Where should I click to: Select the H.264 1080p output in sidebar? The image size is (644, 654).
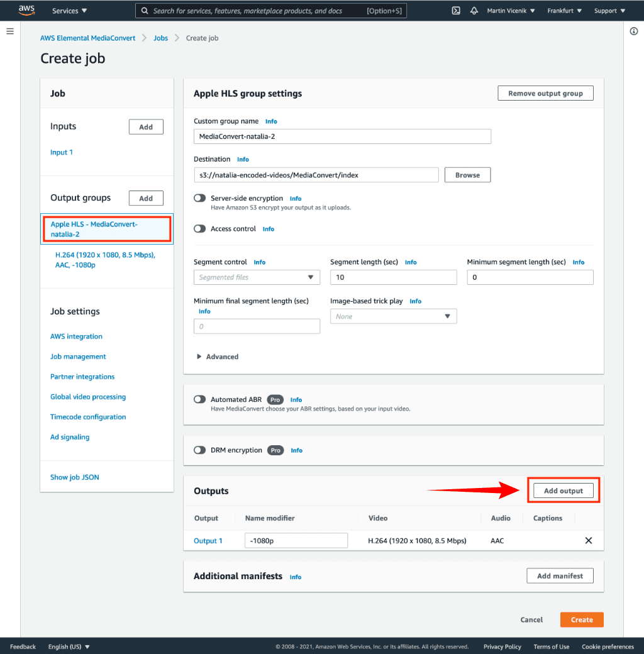click(x=105, y=260)
